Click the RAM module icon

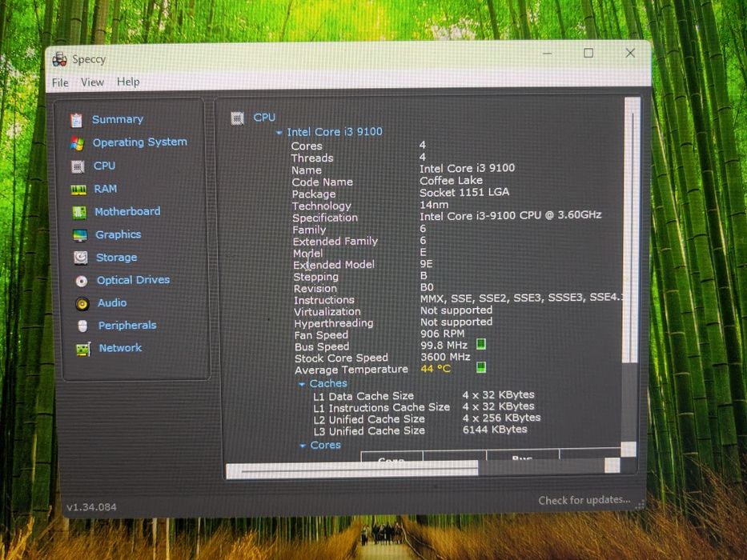pyautogui.click(x=78, y=190)
